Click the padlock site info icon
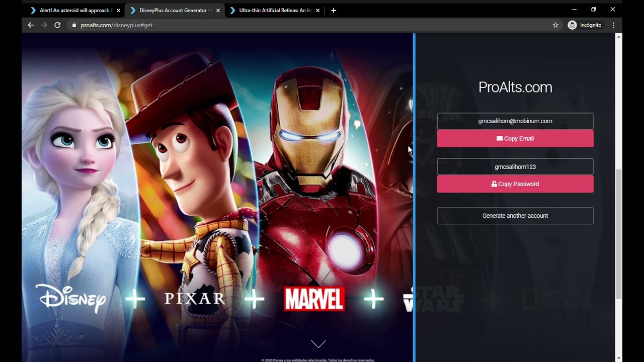This screenshot has height=362, width=644. coord(74,25)
